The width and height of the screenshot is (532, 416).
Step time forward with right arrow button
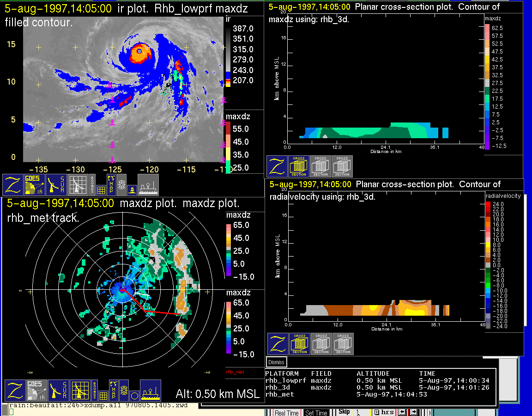414,412
